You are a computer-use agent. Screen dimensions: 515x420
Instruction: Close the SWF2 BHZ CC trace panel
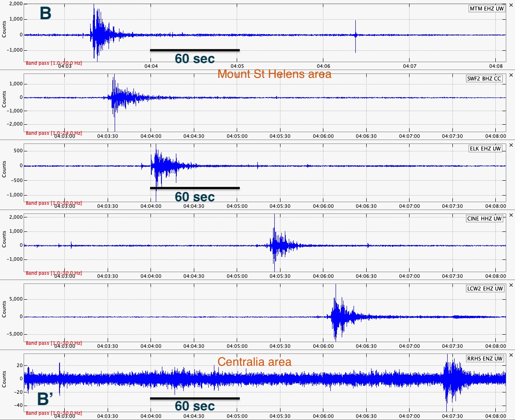pyautogui.click(x=511, y=75)
